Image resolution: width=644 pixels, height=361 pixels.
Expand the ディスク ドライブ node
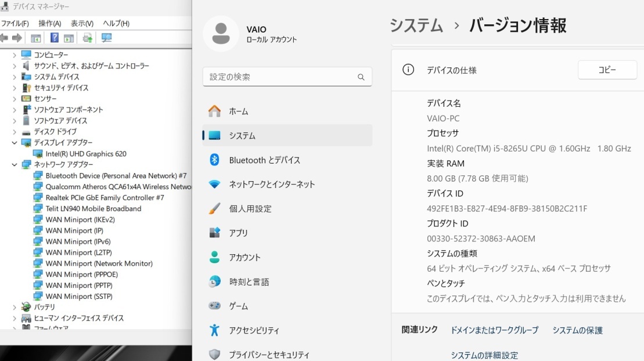pos(15,132)
